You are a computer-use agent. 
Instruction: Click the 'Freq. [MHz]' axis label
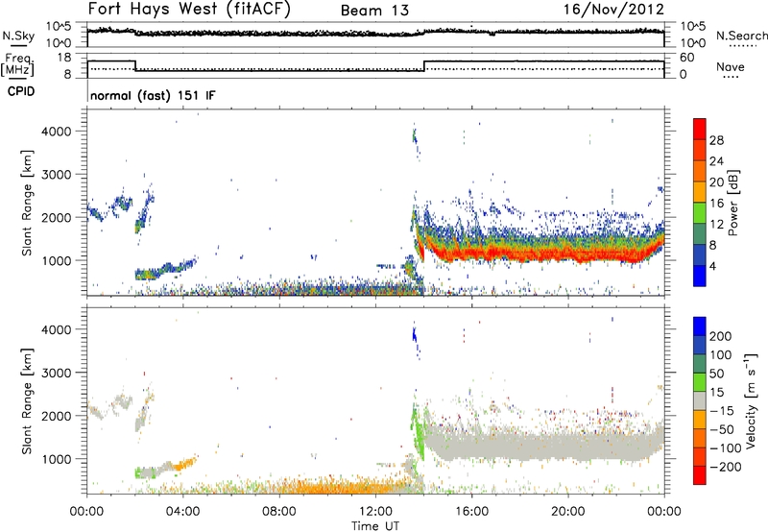(x=18, y=64)
